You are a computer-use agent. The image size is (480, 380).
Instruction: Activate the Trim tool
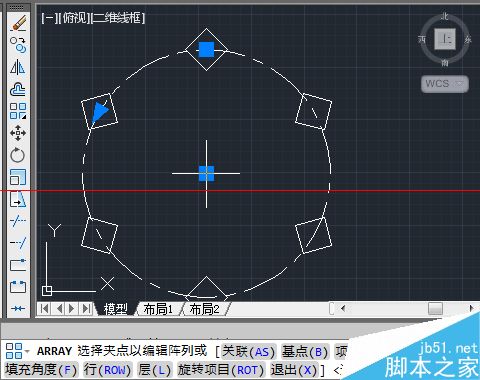coord(18,221)
